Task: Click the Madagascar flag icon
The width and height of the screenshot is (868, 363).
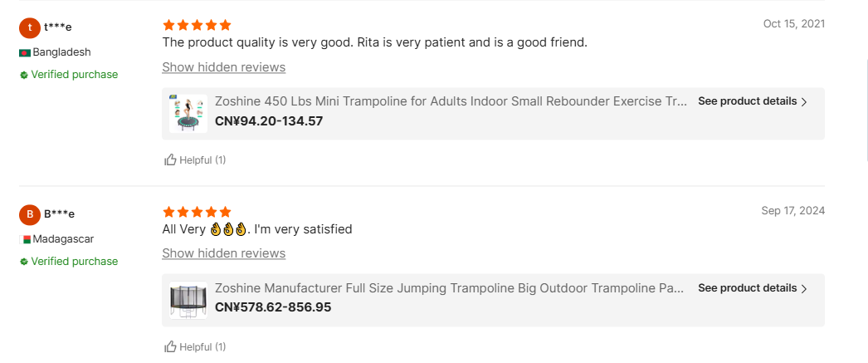Action: [25, 239]
